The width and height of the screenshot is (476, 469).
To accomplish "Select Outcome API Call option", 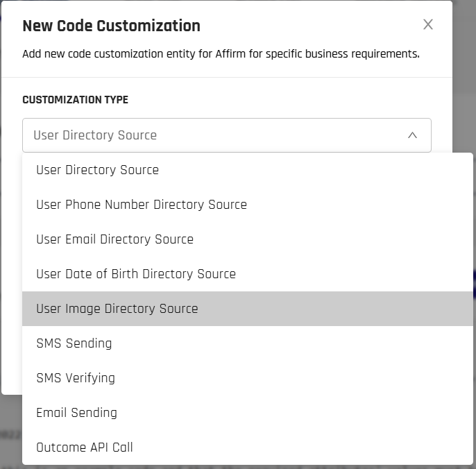I will click(85, 447).
